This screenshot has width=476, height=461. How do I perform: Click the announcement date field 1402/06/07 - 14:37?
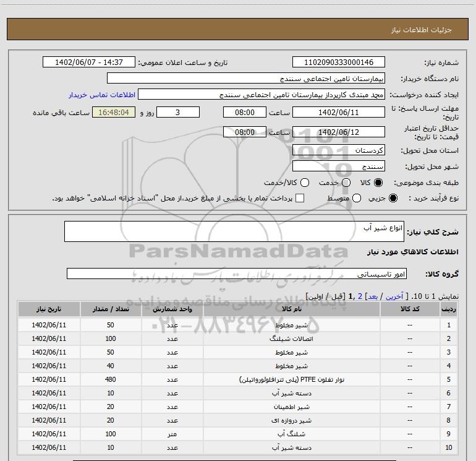coord(88,62)
